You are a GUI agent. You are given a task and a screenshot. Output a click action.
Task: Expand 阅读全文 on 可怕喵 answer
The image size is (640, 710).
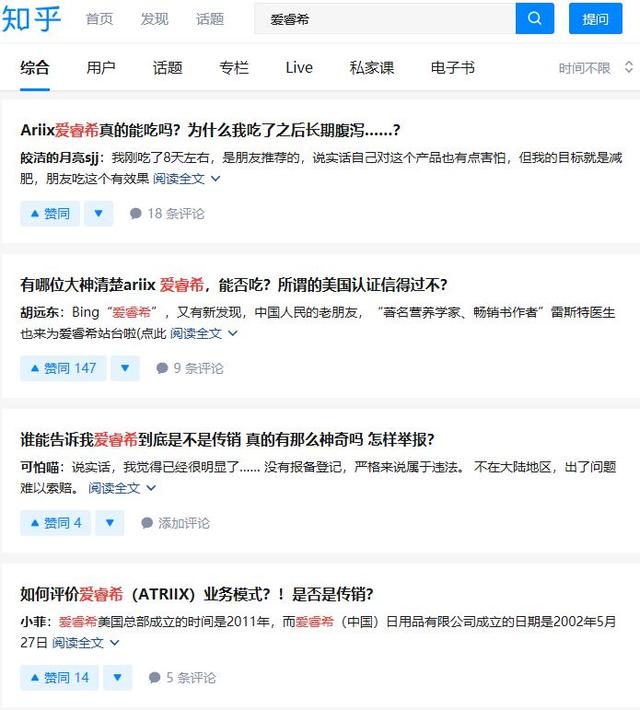(122, 488)
